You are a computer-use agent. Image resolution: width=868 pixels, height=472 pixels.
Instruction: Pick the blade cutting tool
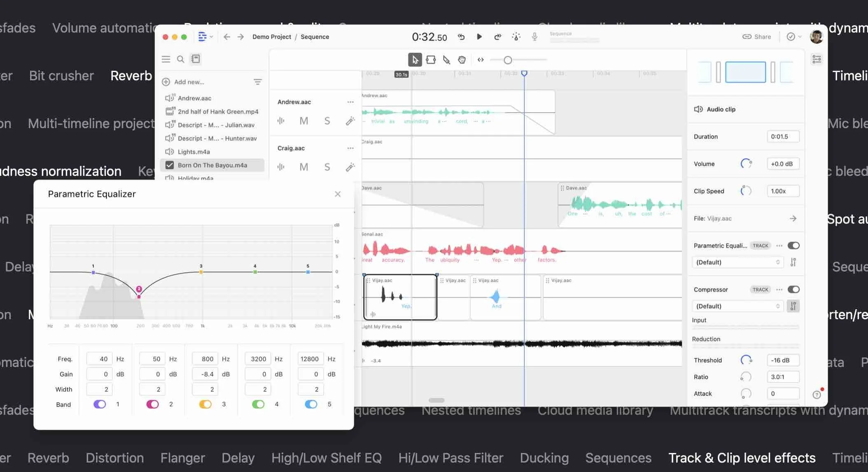coord(446,60)
